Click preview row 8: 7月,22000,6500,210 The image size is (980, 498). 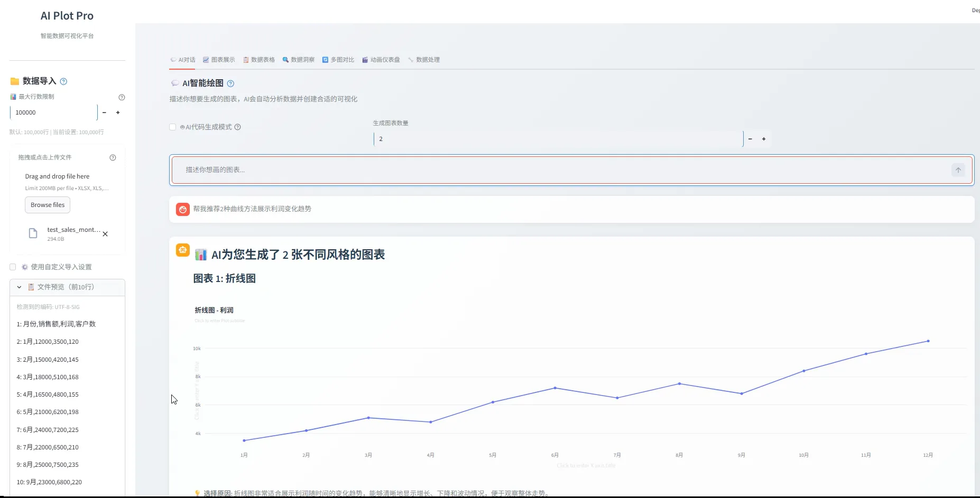click(48, 447)
